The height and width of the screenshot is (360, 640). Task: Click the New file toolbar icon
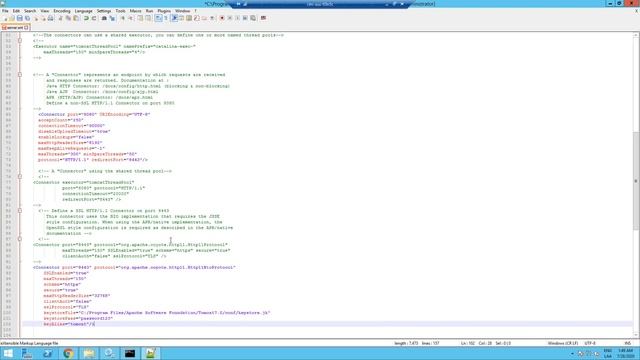pos(5,18)
